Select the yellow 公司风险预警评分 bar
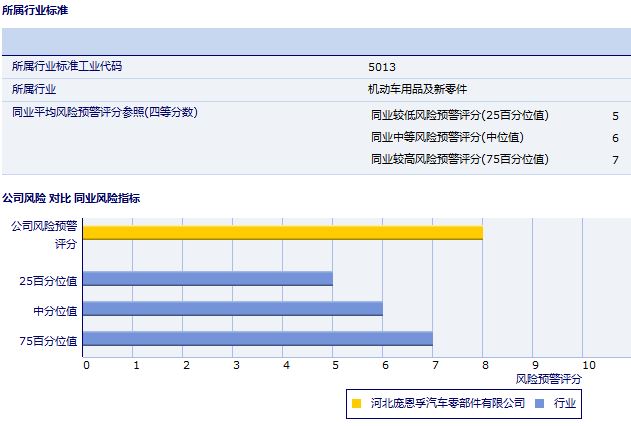 tap(283, 233)
